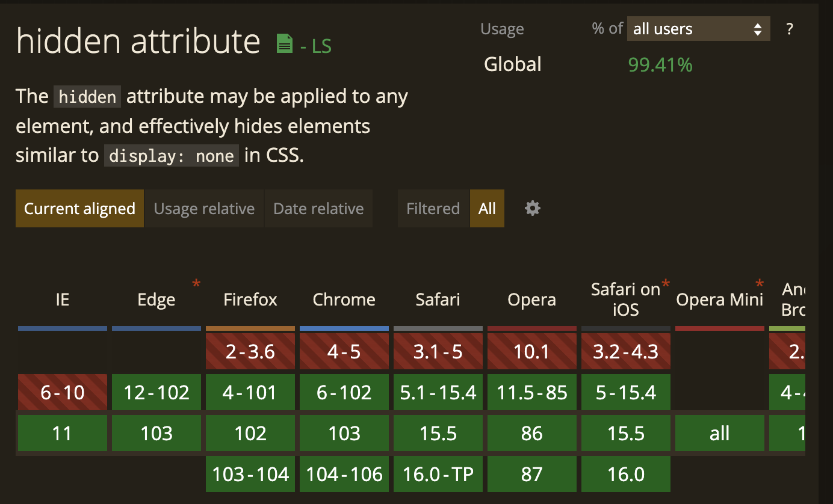Open the settings gear icon
The height and width of the screenshot is (504, 833).
[532, 208]
